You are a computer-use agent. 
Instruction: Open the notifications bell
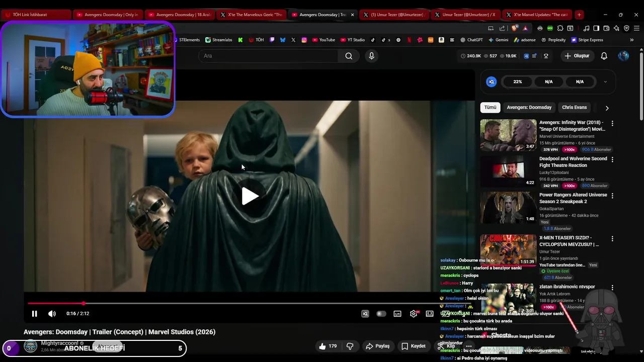point(604,56)
